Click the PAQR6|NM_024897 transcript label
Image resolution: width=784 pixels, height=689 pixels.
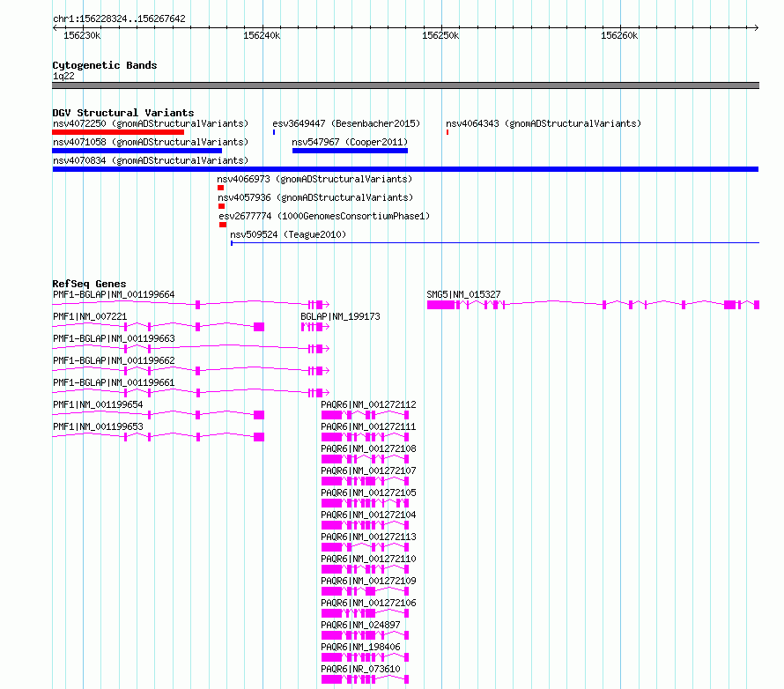[360, 625]
